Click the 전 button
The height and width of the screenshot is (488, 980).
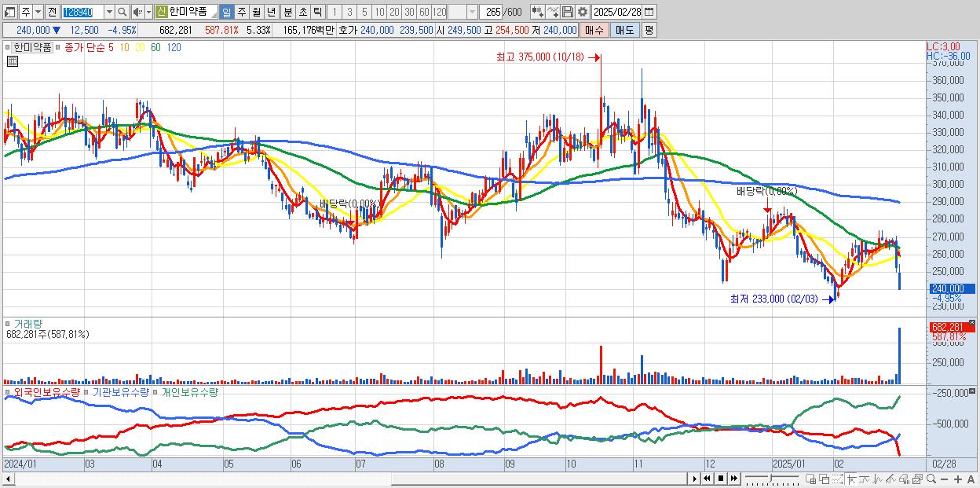point(52,12)
